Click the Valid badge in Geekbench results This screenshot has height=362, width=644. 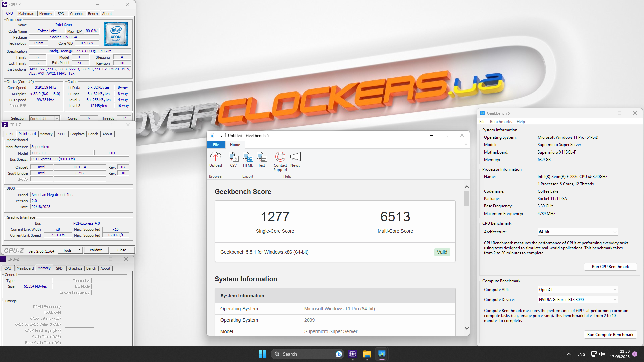coord(442,252)
